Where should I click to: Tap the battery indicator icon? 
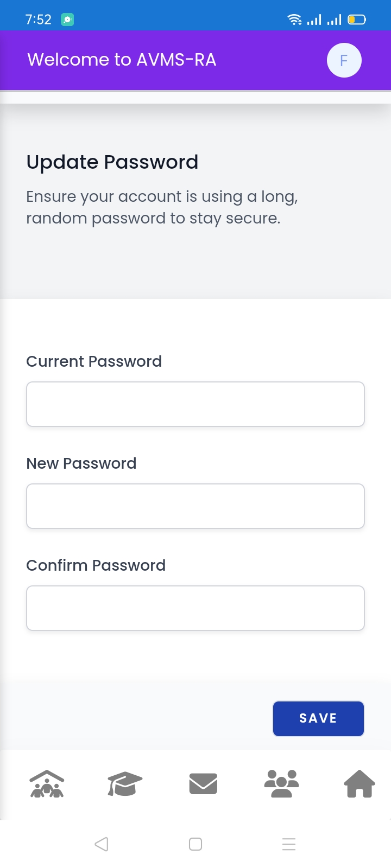[357, 20]
